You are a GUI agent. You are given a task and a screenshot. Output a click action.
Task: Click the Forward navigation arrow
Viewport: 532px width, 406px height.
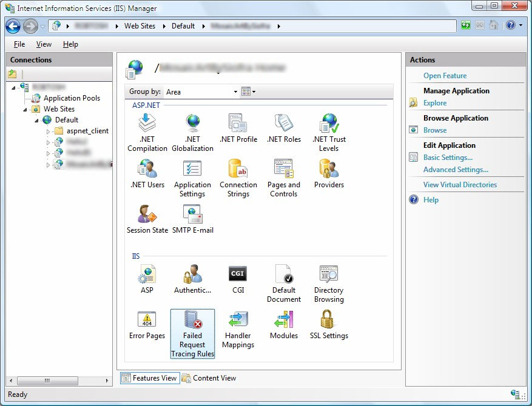(x=30, y=26)
